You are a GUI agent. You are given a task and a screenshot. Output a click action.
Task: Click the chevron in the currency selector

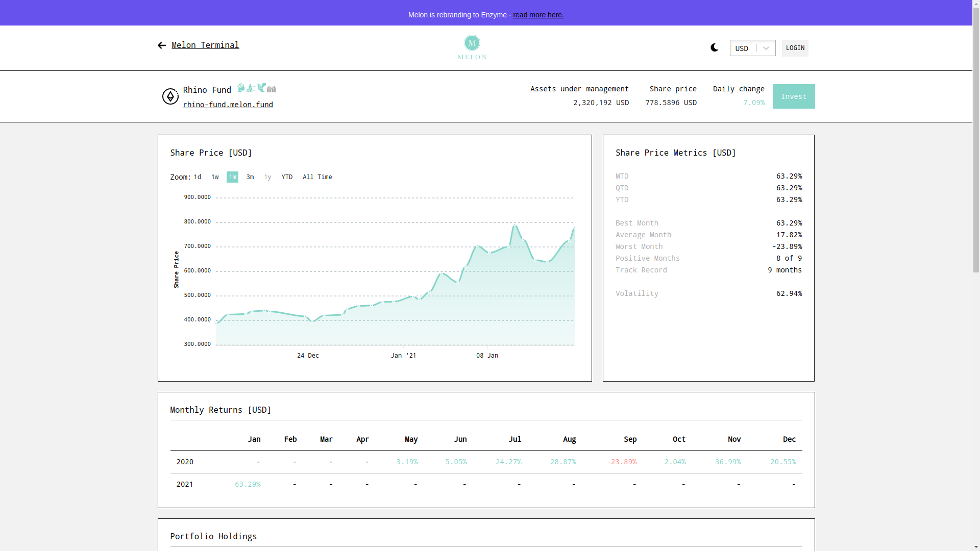tap(766, 48)
